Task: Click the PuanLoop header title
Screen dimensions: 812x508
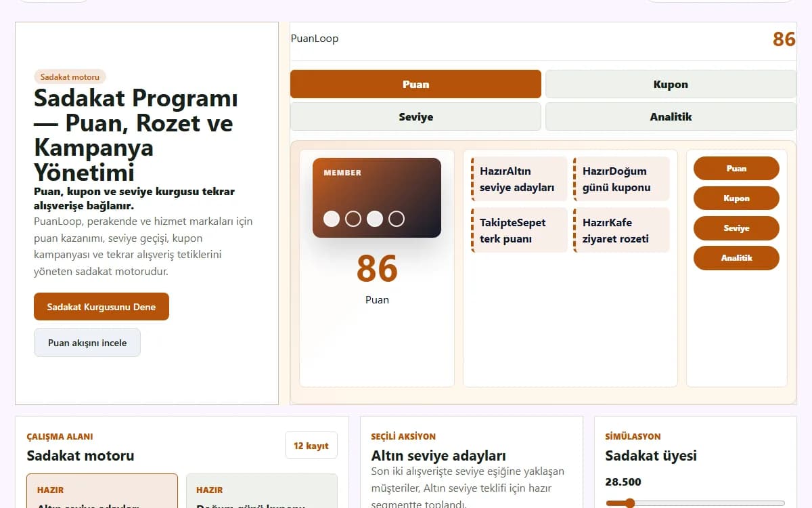Action: (315, 39)
